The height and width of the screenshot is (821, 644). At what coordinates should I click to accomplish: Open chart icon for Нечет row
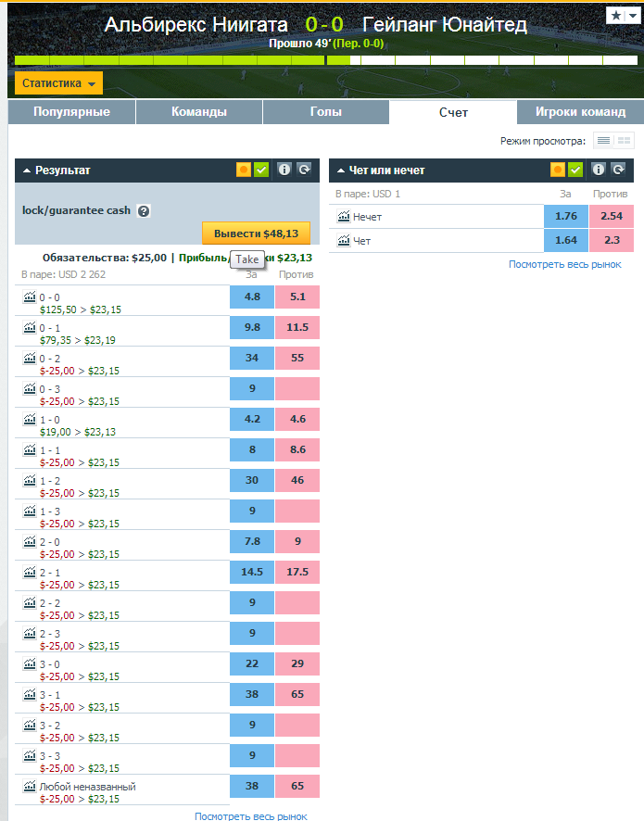tap(344, 216)
